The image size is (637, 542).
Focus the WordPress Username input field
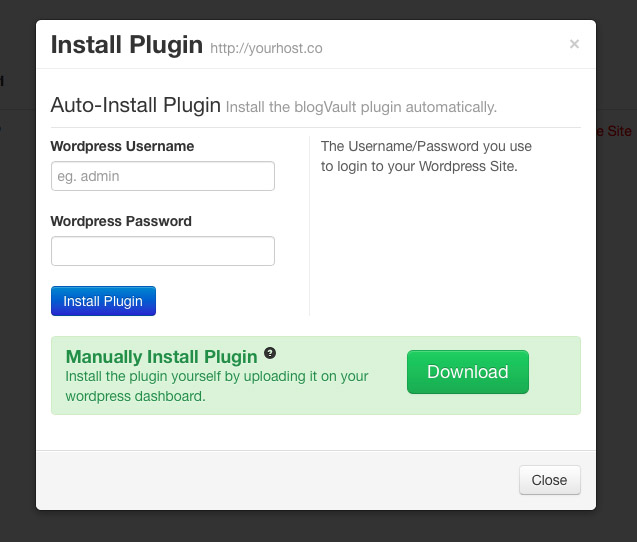(163, 176)
